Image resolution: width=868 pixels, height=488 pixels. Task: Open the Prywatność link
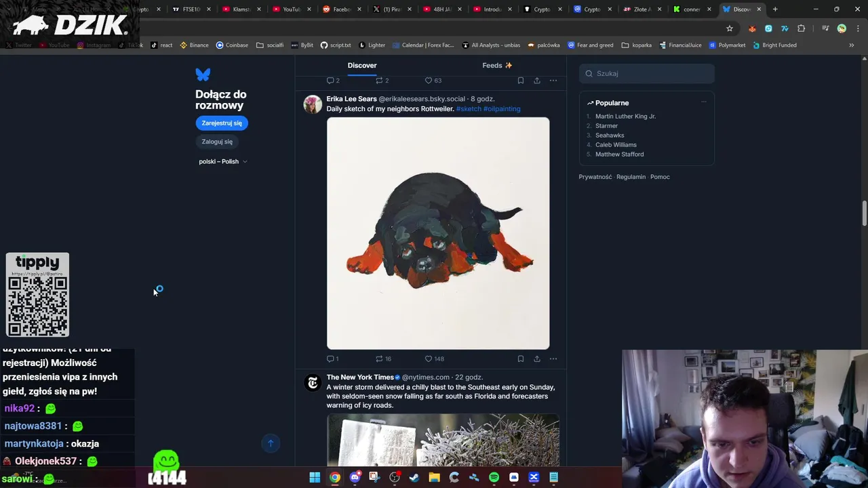[x=595, y=177]
